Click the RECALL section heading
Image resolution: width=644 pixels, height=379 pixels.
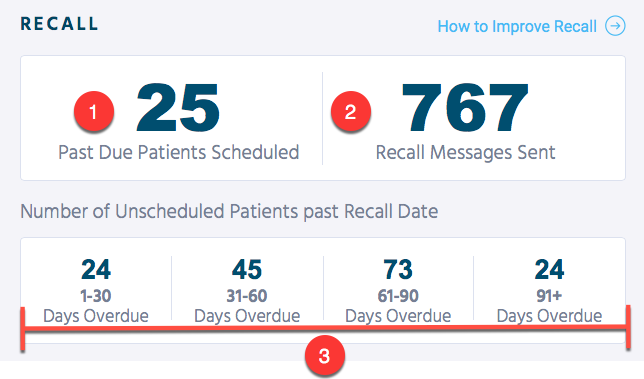click(60, 24)
